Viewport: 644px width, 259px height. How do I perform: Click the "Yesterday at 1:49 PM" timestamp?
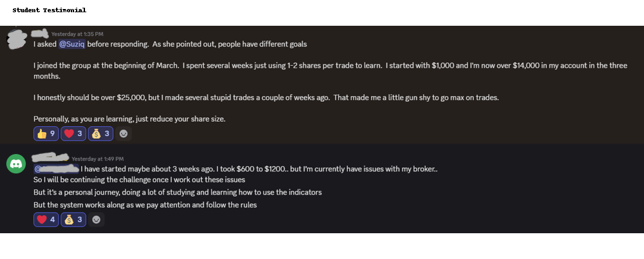(97, 158)
